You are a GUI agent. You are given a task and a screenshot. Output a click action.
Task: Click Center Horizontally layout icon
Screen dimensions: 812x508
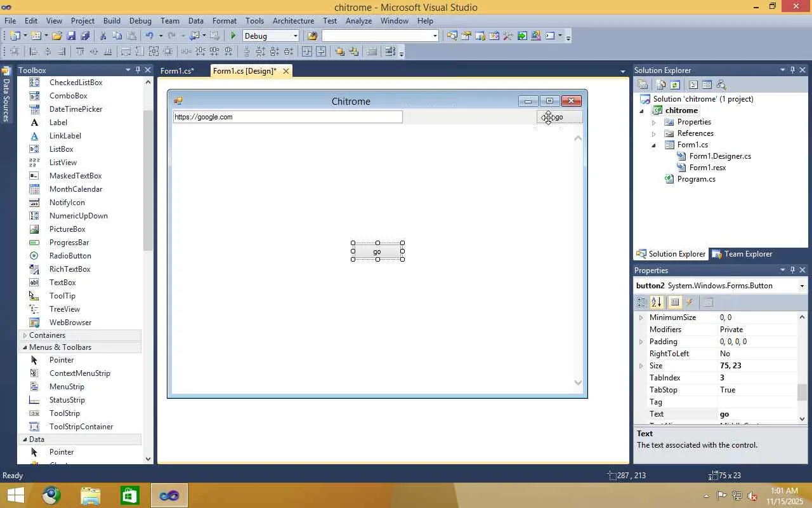pos(307,52)
